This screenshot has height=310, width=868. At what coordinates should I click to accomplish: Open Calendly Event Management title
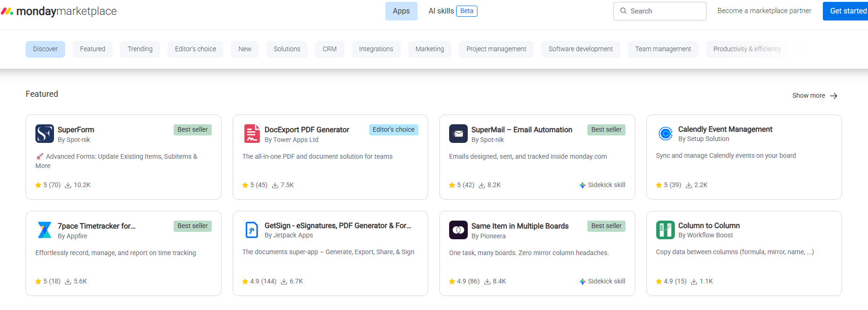pos(725,129)
